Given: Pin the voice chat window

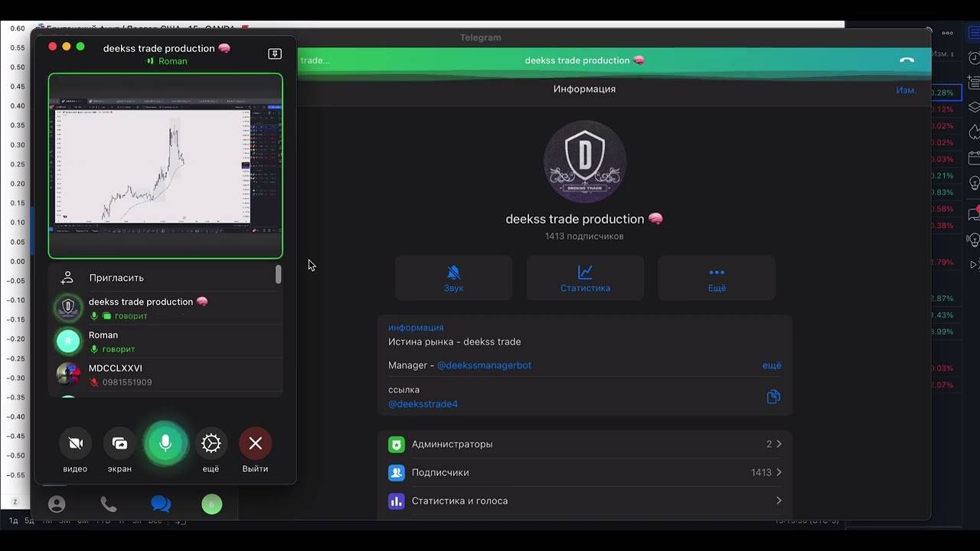Looking at the screenshot, I should 274,54.
